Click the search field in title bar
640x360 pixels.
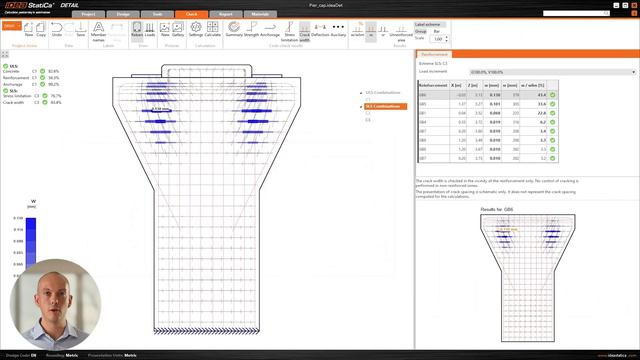(576, 13)
